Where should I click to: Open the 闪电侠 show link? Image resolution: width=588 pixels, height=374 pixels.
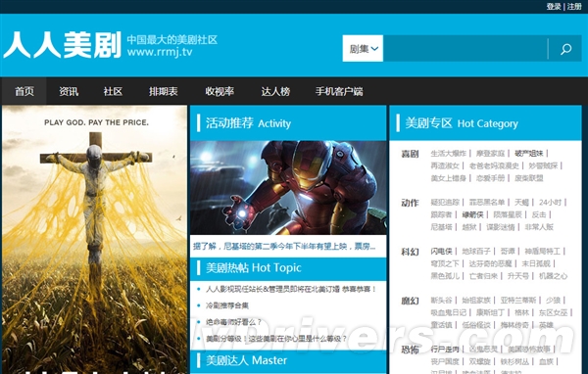click(x=441, y=251)
